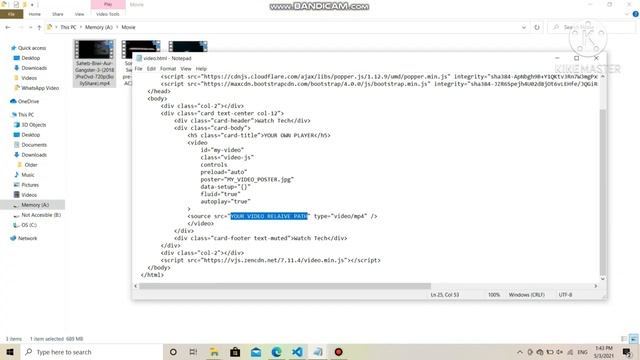
Task: Open Notepad's Format menu
Action: click(x=168, y=69)
